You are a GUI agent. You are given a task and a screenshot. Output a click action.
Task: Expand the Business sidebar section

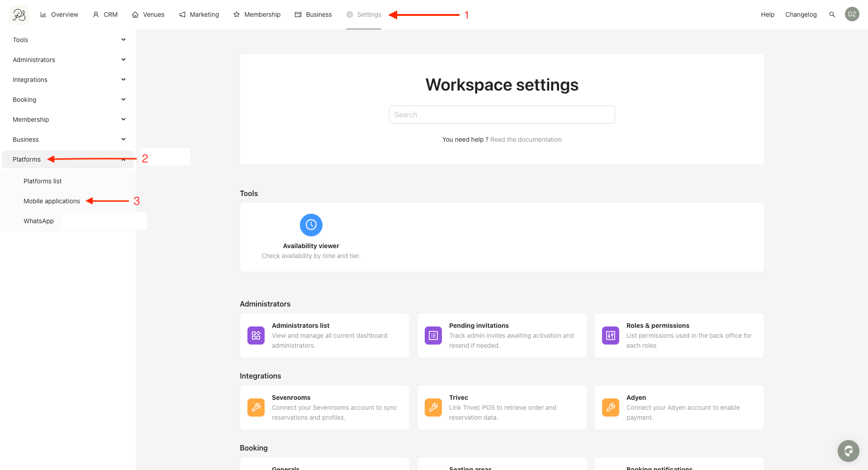pyautogui.click(x=68, y=139)
